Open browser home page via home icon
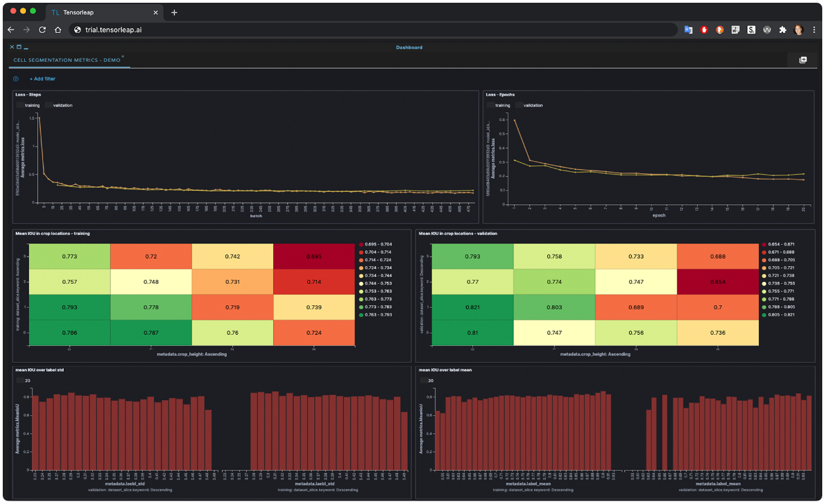 [x=58, y=30]
